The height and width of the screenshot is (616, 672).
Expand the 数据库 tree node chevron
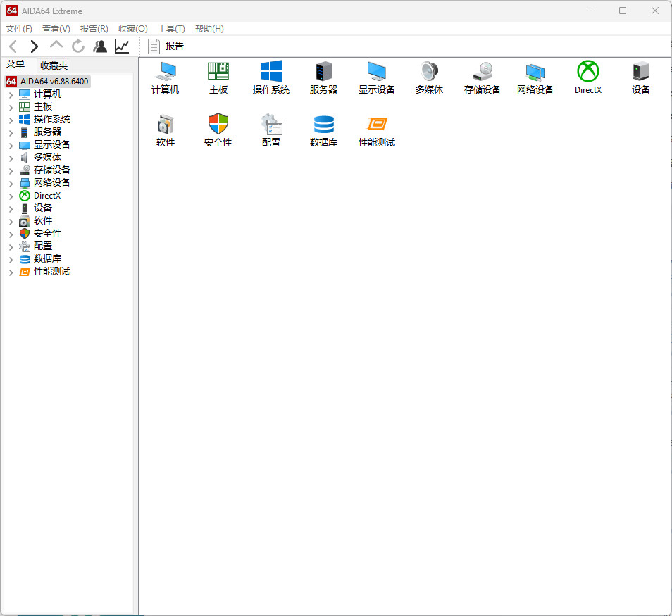click(11, 260)
